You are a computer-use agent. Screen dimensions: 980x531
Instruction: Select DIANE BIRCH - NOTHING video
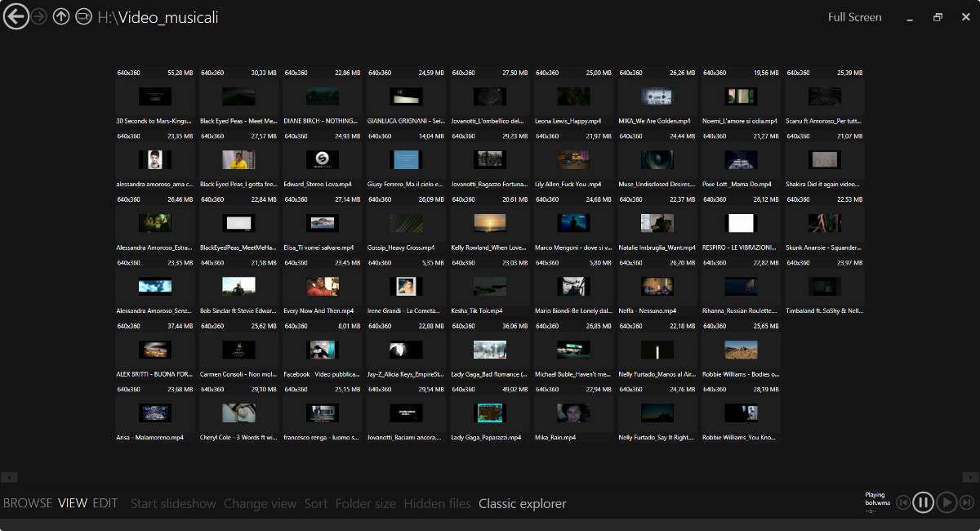323,97
